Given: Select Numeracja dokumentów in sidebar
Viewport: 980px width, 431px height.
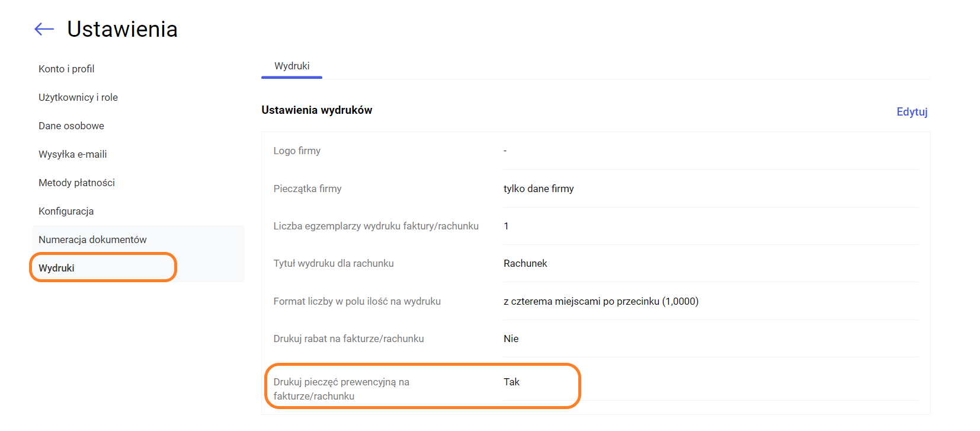Looking at the screenshot, I should point(92,240).
